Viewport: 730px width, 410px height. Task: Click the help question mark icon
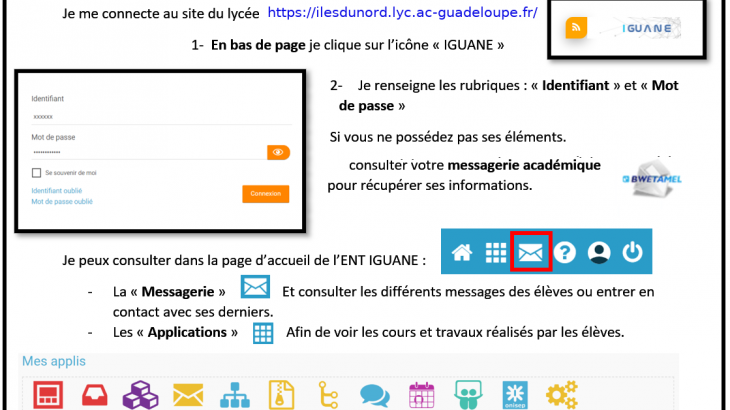pos(564,252)
